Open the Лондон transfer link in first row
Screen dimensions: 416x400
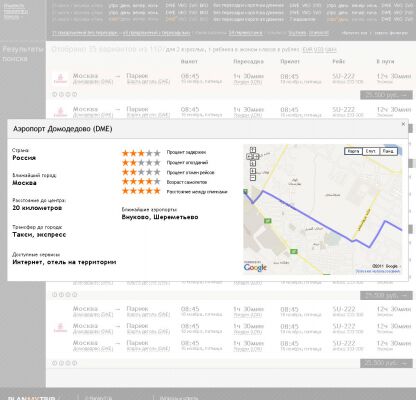coord(248,82)
